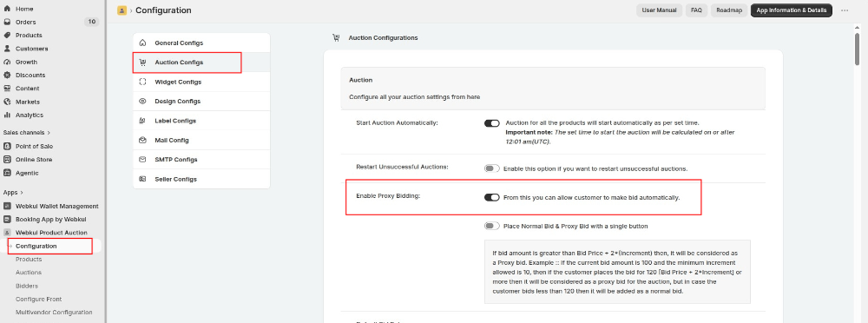
Task: Click the Booking App by Webkul icon
Action: [x=7, y=220]
